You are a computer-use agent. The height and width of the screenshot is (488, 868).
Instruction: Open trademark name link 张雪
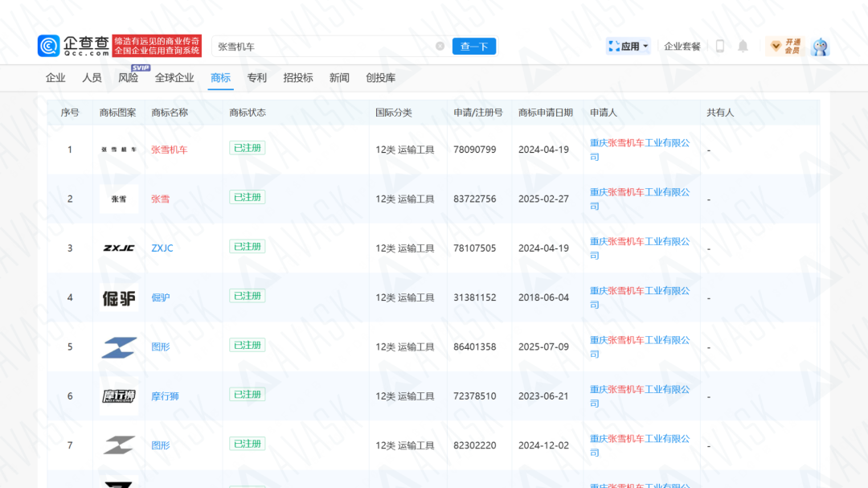tap(161, 199)
